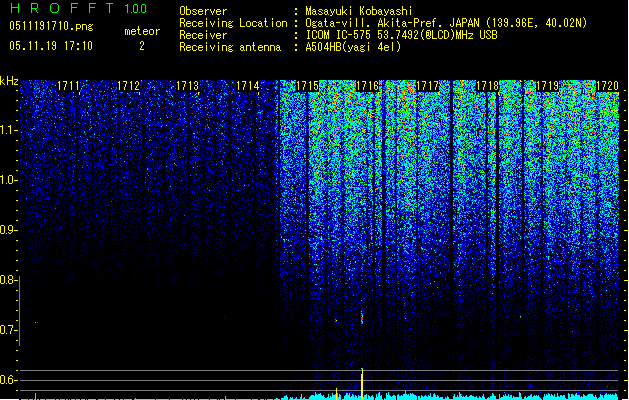Click the timestamp 05.11.19 17:10
This screenshot has height=400, width=629.
(51, 46)
